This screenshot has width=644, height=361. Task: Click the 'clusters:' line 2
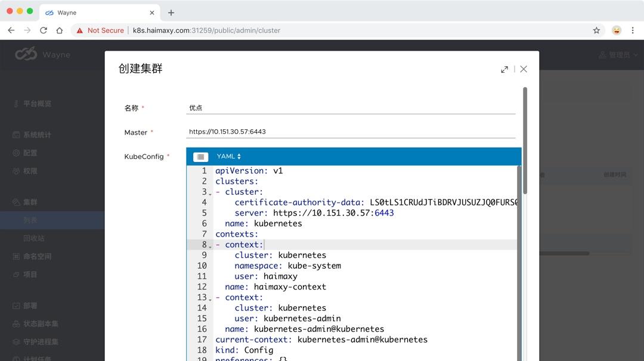237,181
